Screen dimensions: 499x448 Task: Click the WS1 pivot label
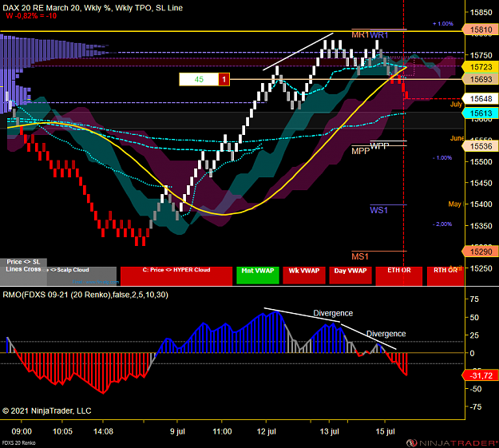coord(378,210)
